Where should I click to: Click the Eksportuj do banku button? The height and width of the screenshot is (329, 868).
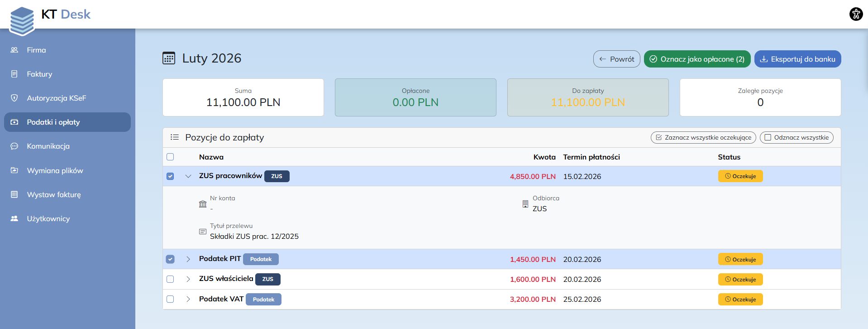[x=797, y=59]
